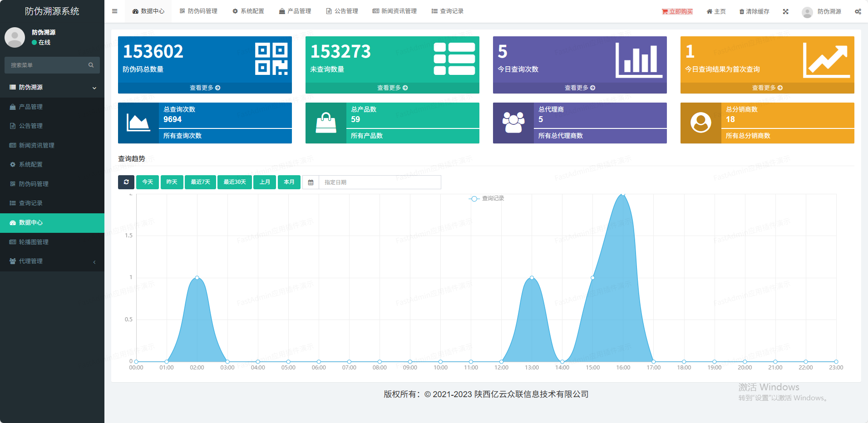Open the 防伪码管理 top tab
This screenshot has height=423, width=868.
coord(198,11)
